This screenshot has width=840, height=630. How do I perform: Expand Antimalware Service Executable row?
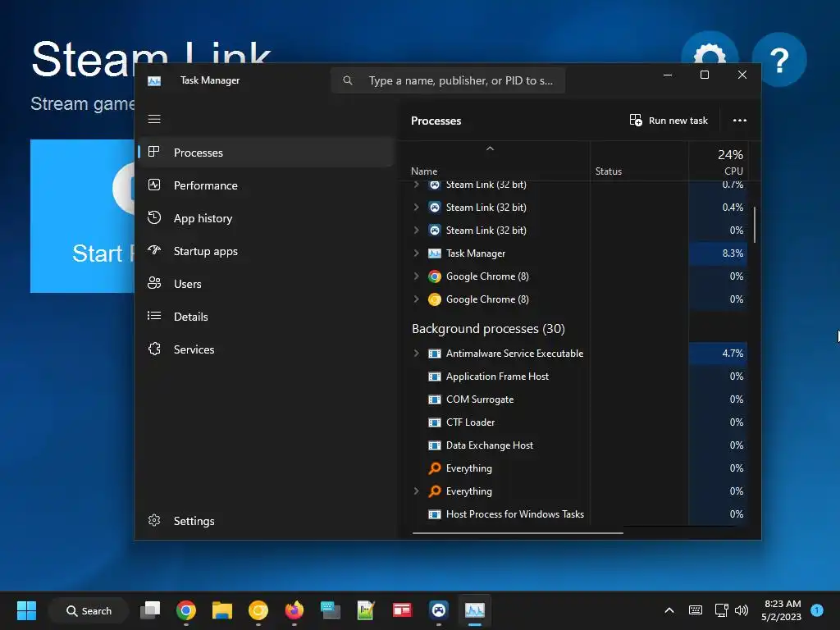coord(416,353)
